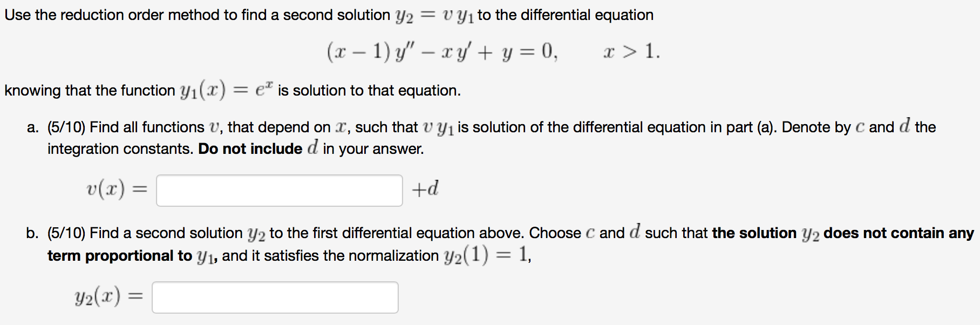The height and width of the screenshot is (325, 980).
Task: Select the word "normalization" in part b
Action: (391, 255)
